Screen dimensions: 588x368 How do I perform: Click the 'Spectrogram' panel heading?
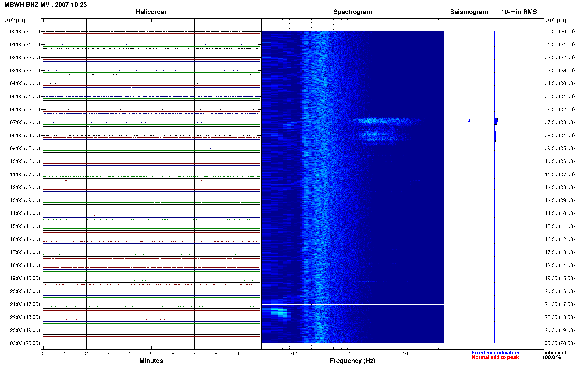[x=352, y=12]
